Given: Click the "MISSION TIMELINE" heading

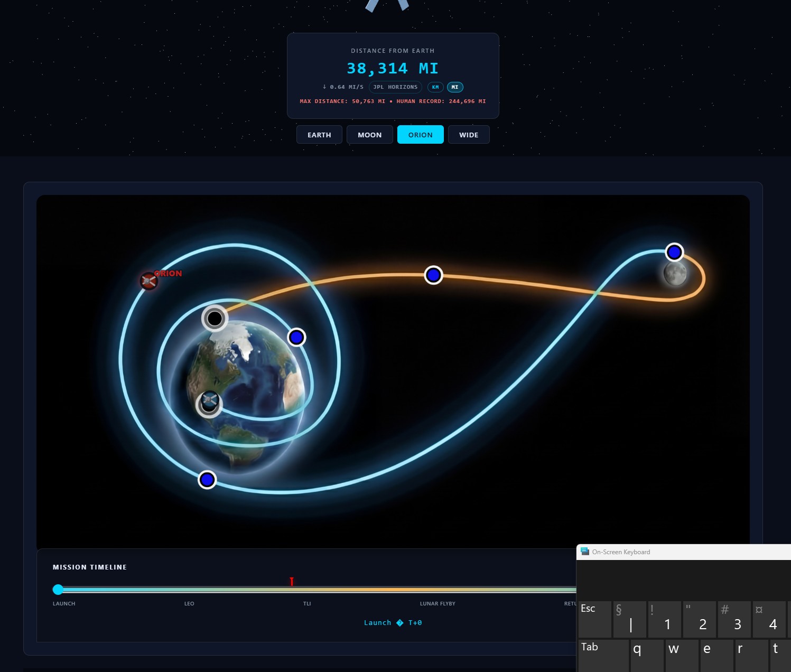Looking at the screenshot, I should tap(90, 567).
